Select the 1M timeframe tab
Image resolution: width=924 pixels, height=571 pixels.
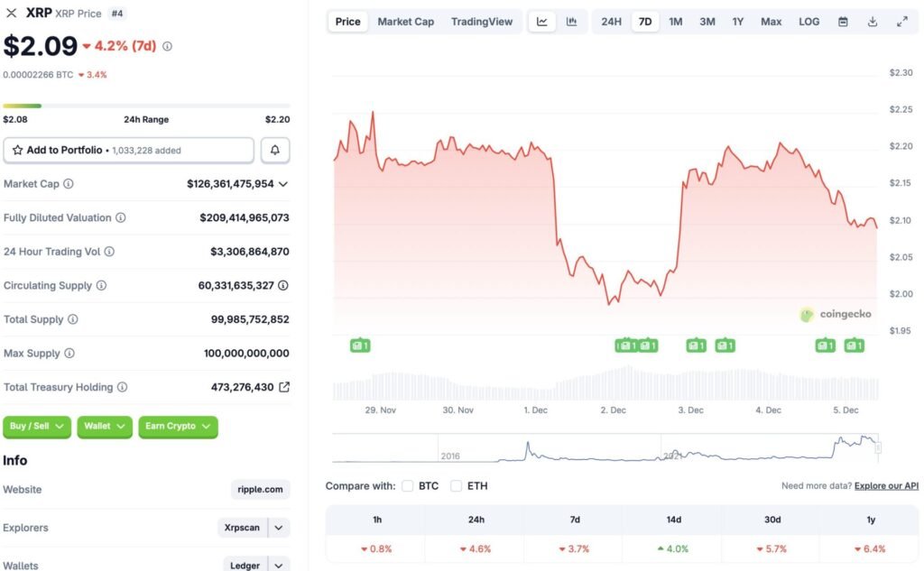pos(676,21)
